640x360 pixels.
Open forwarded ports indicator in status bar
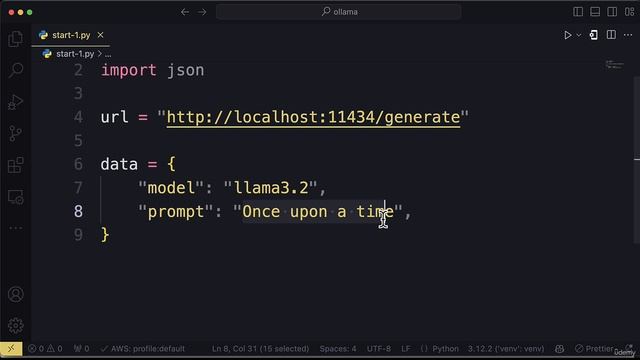[81, 349]
